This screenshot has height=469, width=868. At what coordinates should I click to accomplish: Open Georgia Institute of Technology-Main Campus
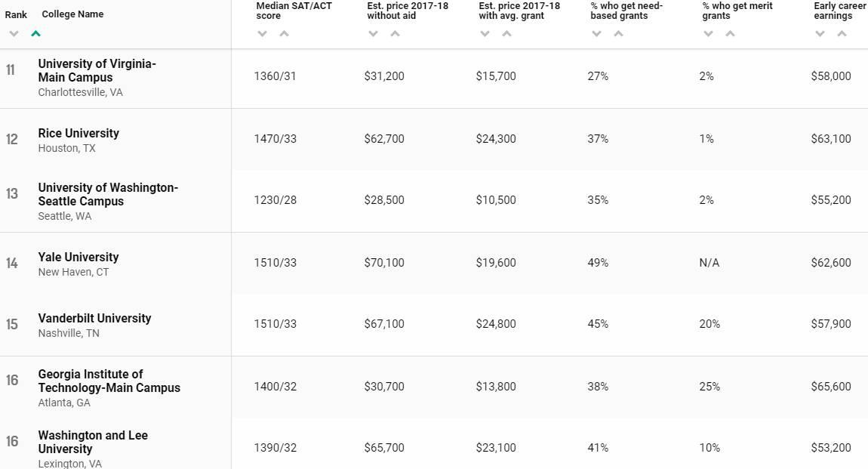(x=109, y=381)
